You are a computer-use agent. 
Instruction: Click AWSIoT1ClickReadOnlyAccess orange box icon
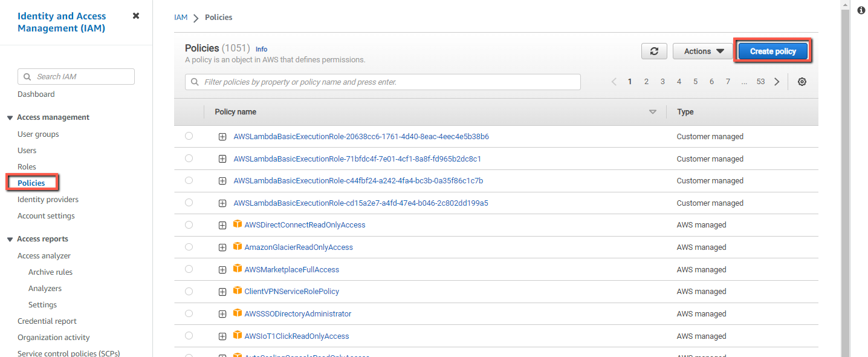[238, 336]
